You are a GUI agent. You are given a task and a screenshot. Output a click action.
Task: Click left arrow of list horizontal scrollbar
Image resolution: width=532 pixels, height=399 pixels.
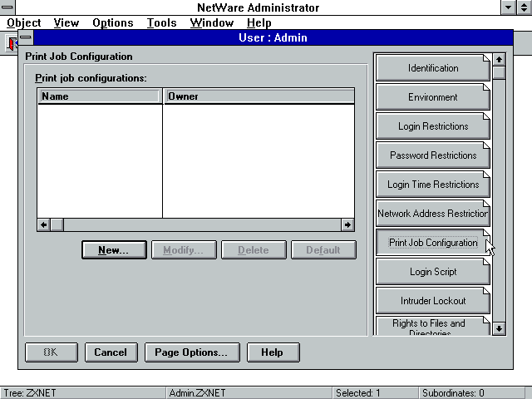(44, 225)
